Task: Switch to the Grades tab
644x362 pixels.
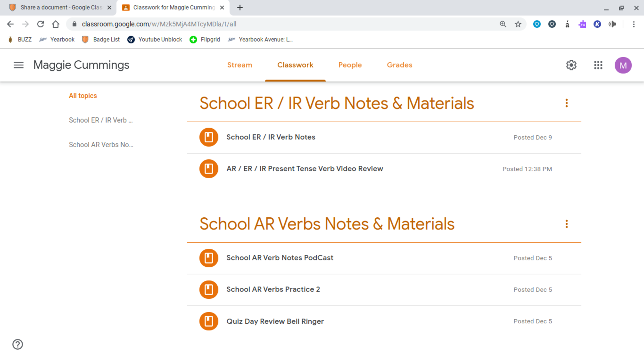Action: (x=399, y=65)
